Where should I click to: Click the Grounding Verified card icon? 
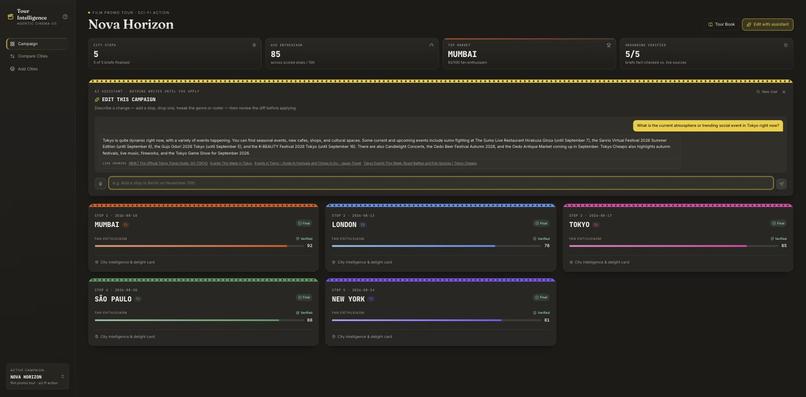pos(785,45)
